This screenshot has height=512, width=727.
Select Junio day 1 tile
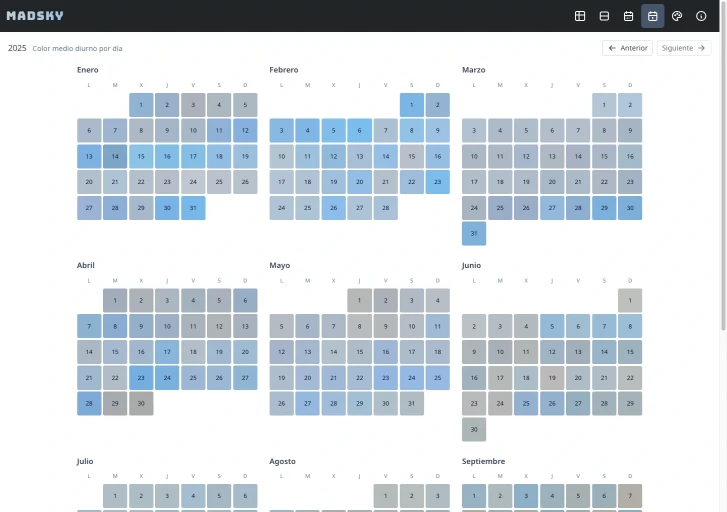click(630, 301)
